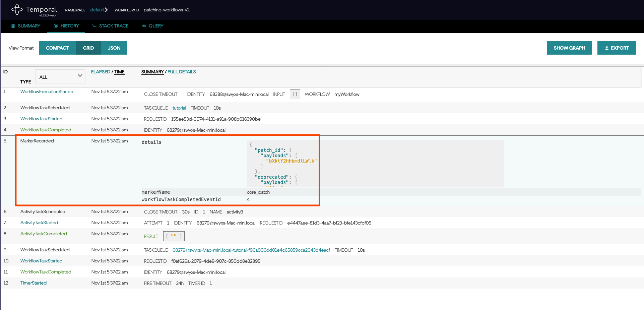Expand the WorkflowTaskCompleted event row 11
644x310 pixels.
coord(46,272)
